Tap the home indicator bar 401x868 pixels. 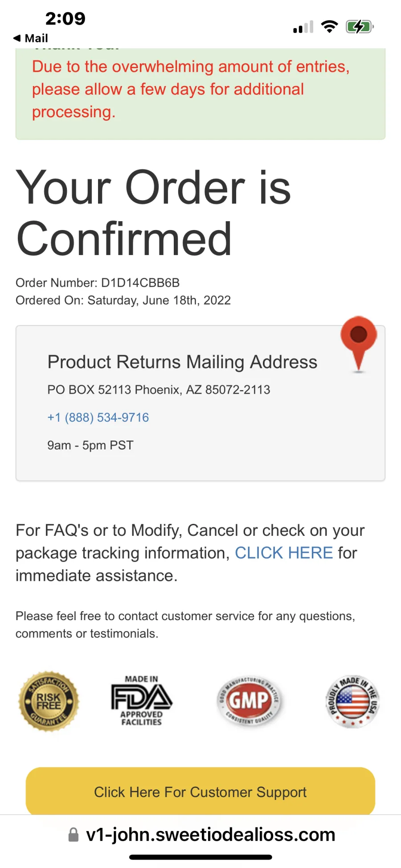pos(200,857)
